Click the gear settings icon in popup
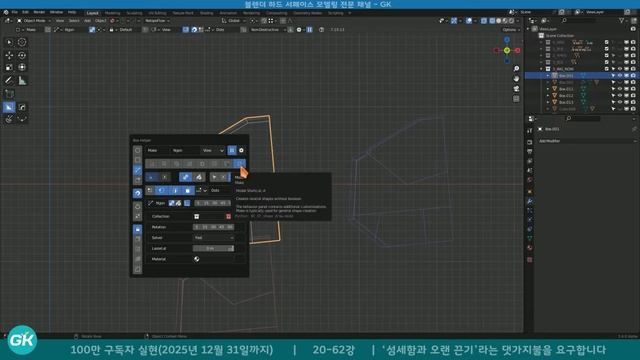The image size is (640, 360). pyautogui.click(x=241, y=151)
